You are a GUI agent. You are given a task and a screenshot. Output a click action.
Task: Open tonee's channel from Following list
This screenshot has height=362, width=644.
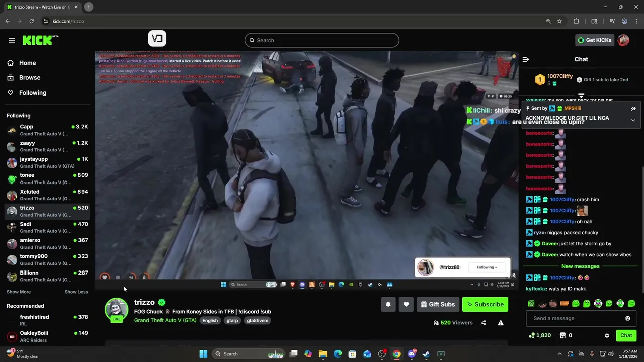coord(47,178)
